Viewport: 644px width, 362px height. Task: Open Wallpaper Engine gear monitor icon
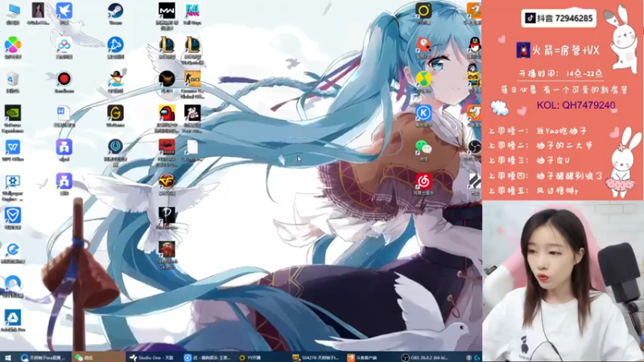point(13,181)
